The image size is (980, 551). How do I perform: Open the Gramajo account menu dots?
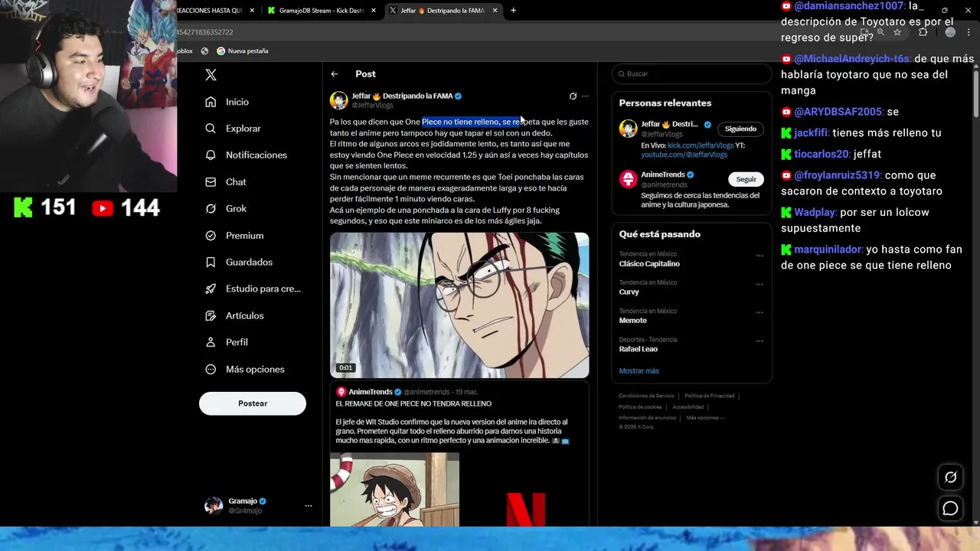pos(309,506)
